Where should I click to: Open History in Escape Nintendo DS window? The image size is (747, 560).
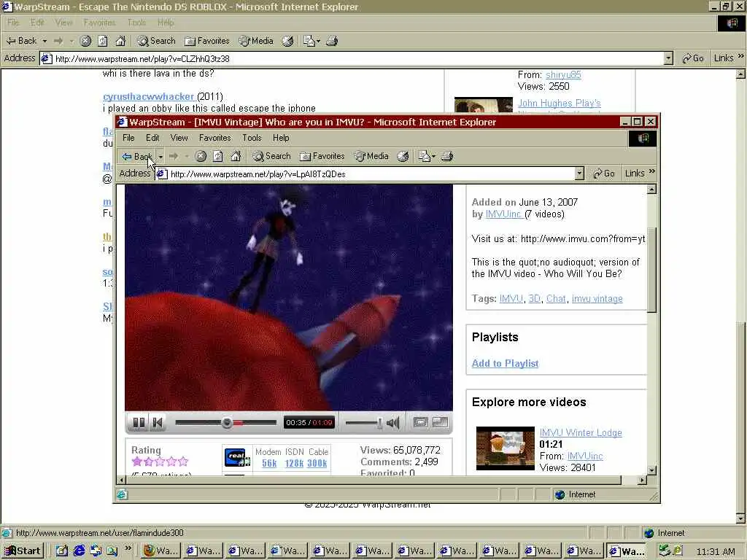(x=287, y=41)
